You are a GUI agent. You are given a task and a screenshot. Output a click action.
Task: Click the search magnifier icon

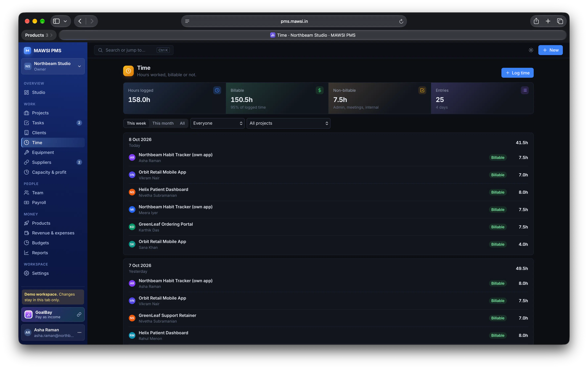click(100, 50)
